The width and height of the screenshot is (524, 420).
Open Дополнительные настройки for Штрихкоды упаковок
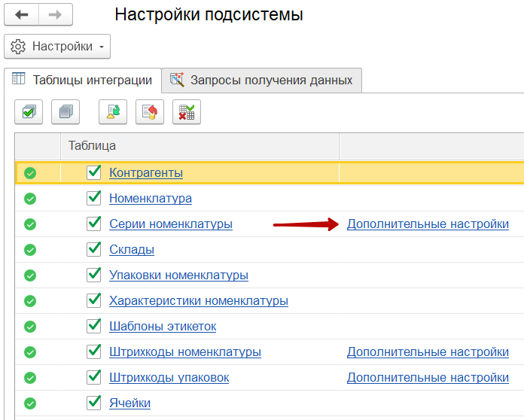point(427,378)
